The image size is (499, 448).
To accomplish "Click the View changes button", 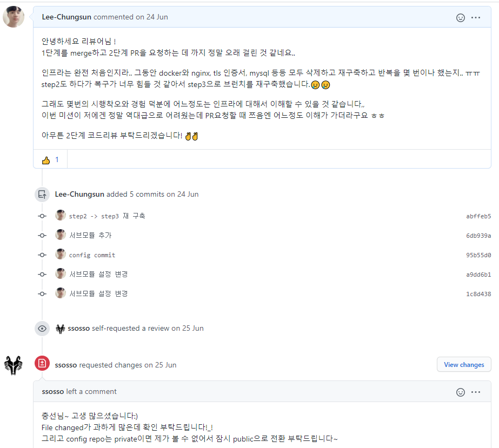I will [464, 365].
